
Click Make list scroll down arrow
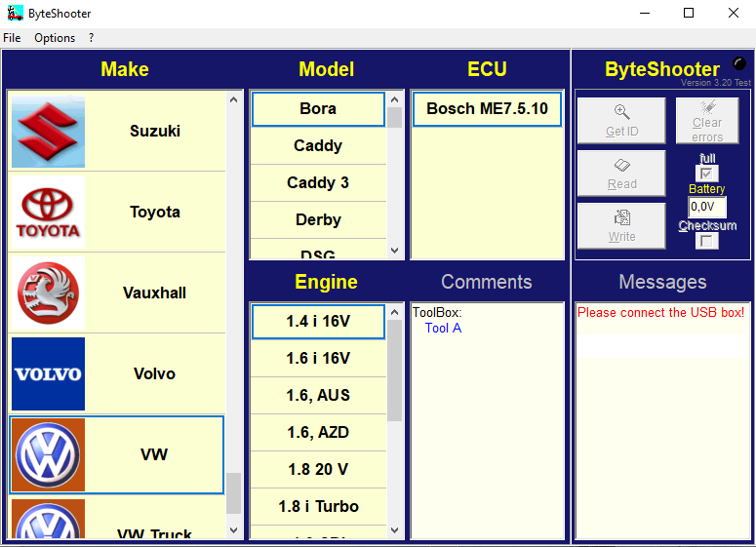[234, 530]
